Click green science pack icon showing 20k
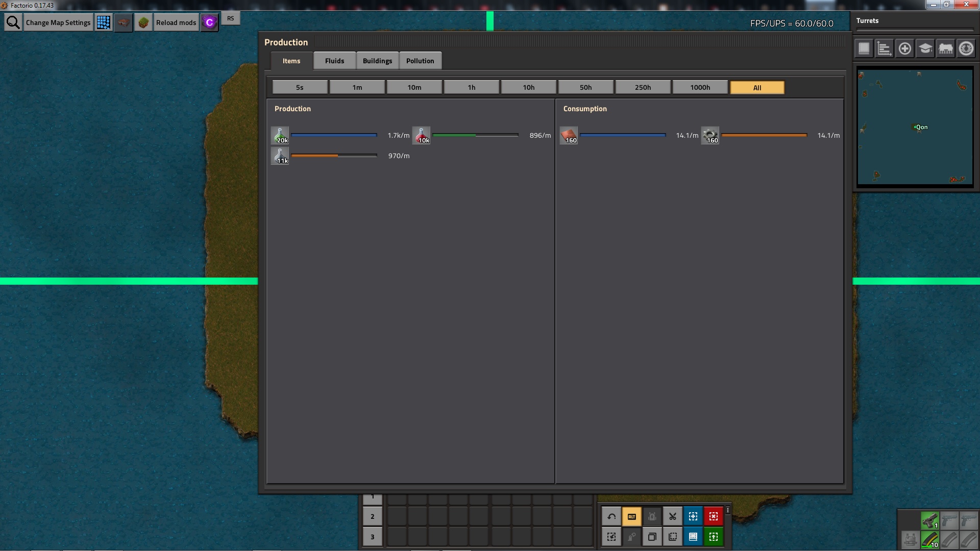The image size is (980, 551). 280,135
